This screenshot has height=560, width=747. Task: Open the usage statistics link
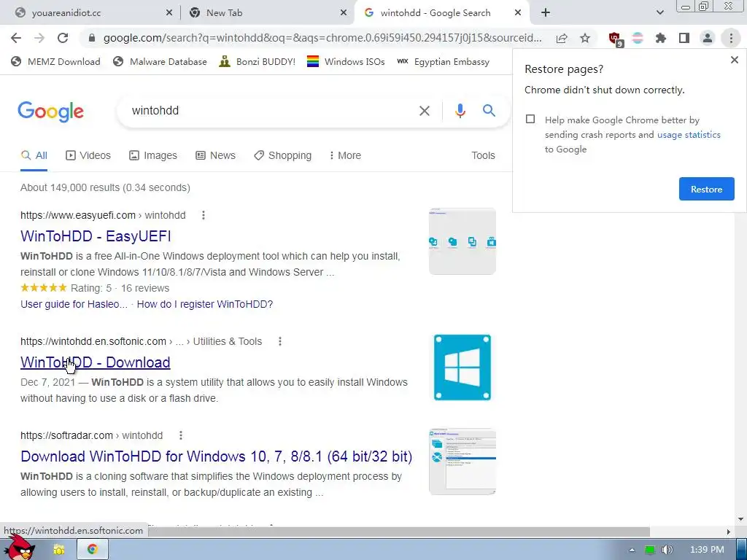tap(689, 135)
